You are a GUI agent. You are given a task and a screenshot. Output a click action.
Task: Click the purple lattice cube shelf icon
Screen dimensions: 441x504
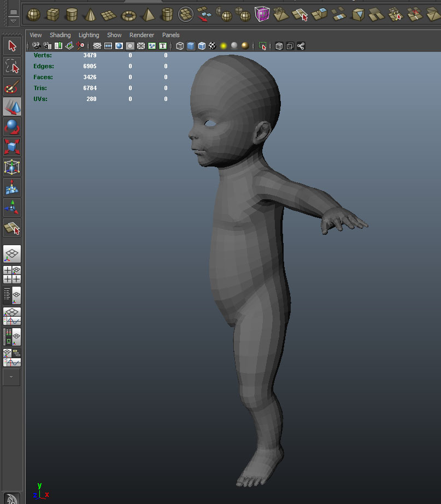262,14
